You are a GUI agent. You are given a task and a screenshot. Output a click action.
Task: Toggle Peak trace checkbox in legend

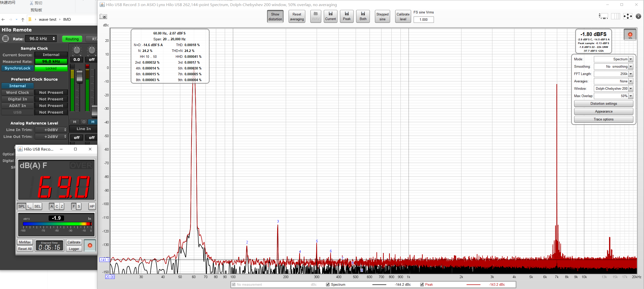click(422, 284)
